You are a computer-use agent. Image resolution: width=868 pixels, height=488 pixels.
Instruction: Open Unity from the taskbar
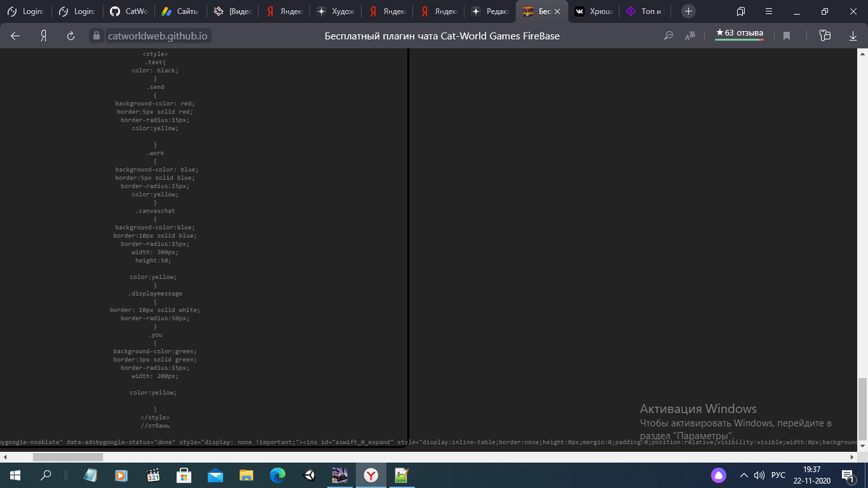tap(309, 475)
